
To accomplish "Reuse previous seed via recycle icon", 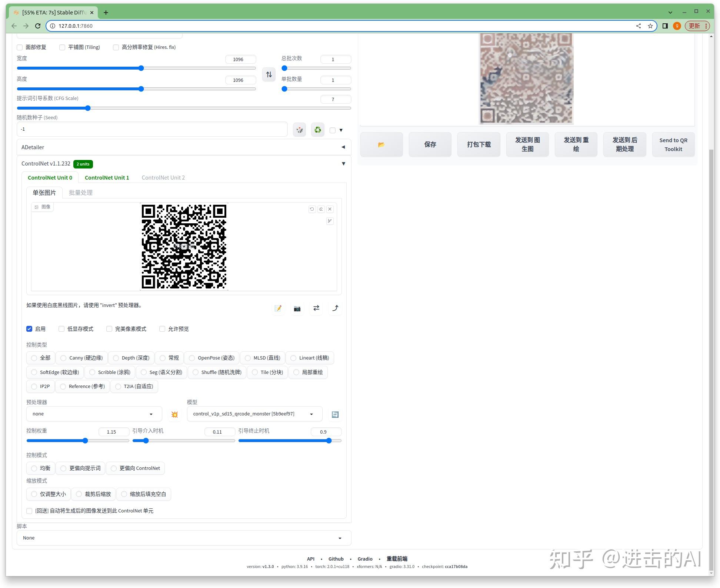I will pos(317,129).
